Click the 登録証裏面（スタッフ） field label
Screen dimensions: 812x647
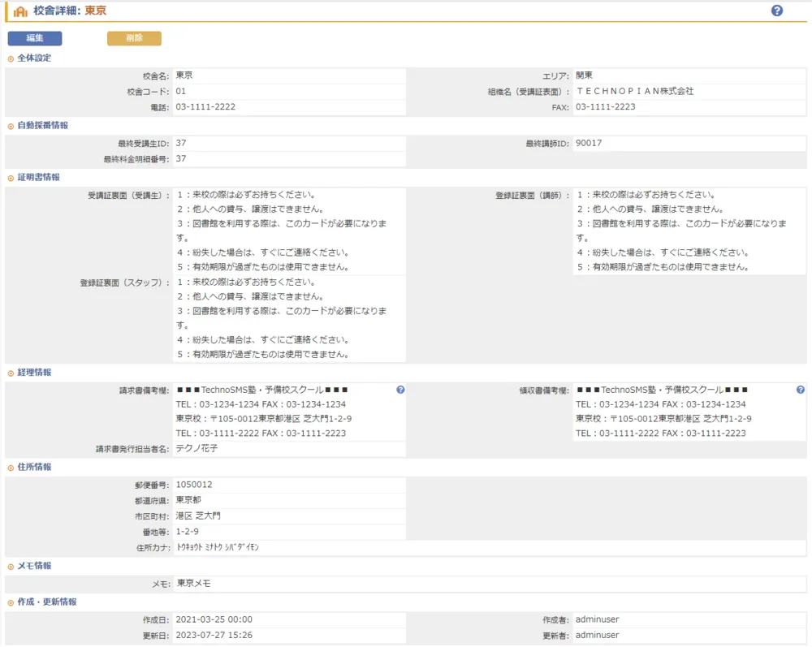pos(125,283)
